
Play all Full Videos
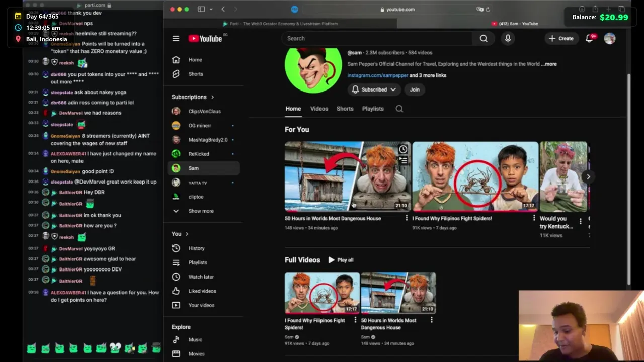(x=341, y=260)
